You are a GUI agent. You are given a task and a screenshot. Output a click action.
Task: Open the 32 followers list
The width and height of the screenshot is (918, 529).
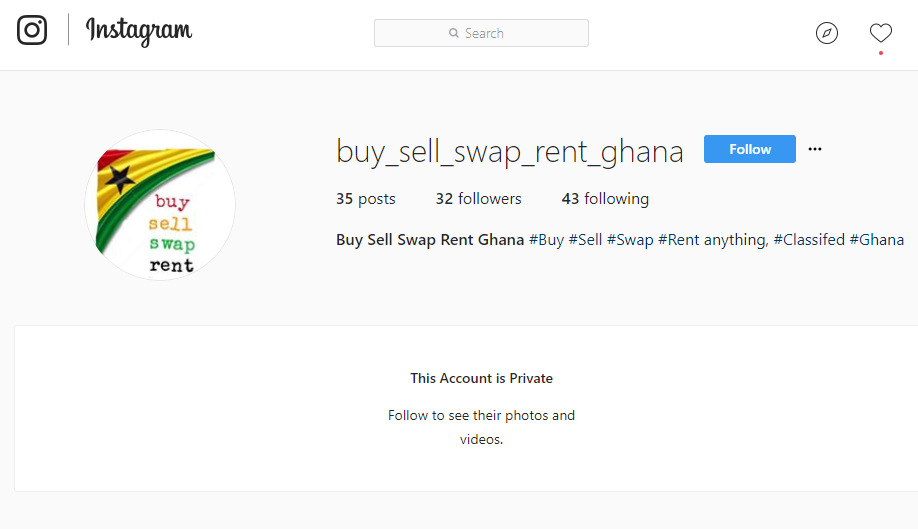[478, 199]
